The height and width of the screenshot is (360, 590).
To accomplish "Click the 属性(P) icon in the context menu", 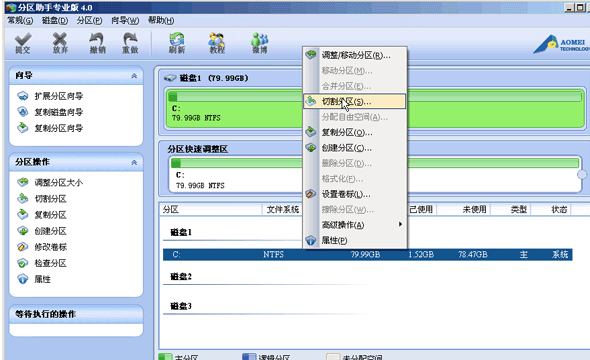I will coord(311,240).
